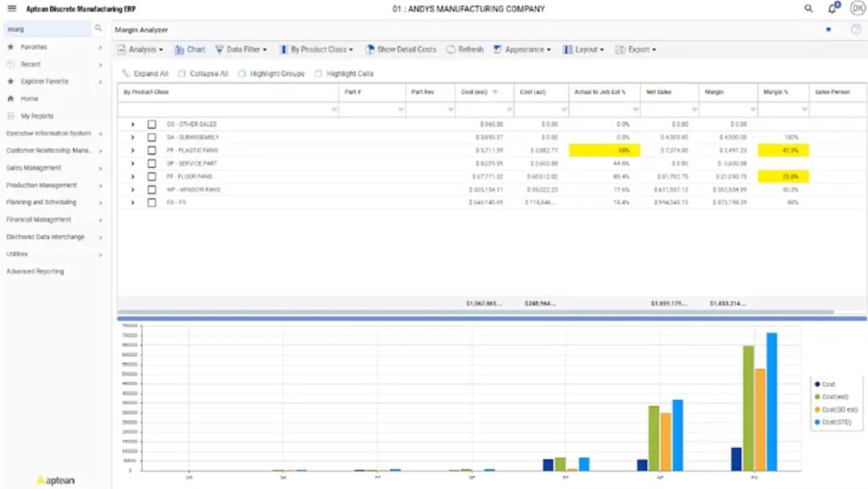Open the Layout dropdown
Viewport: 868px width, 489px height.
[583, 50]
